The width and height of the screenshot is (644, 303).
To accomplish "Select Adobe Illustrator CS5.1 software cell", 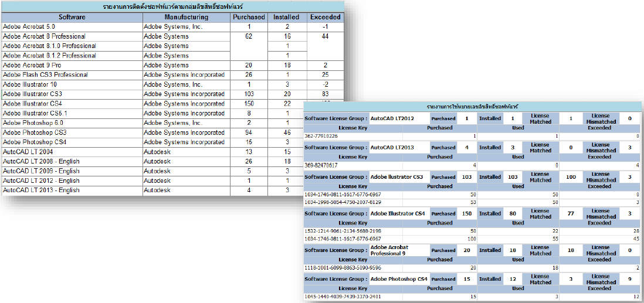I will [72, 113].
